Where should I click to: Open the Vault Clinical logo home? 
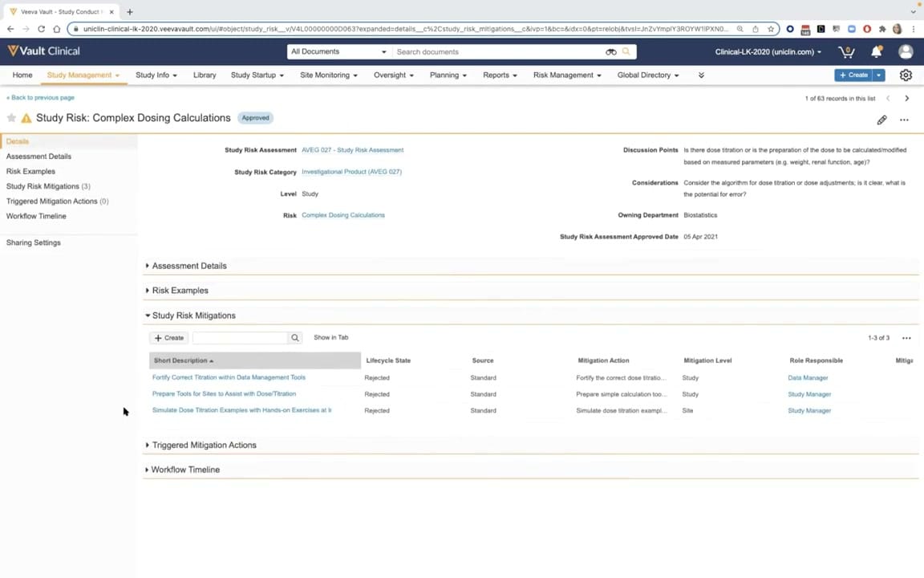coord(43,51)
